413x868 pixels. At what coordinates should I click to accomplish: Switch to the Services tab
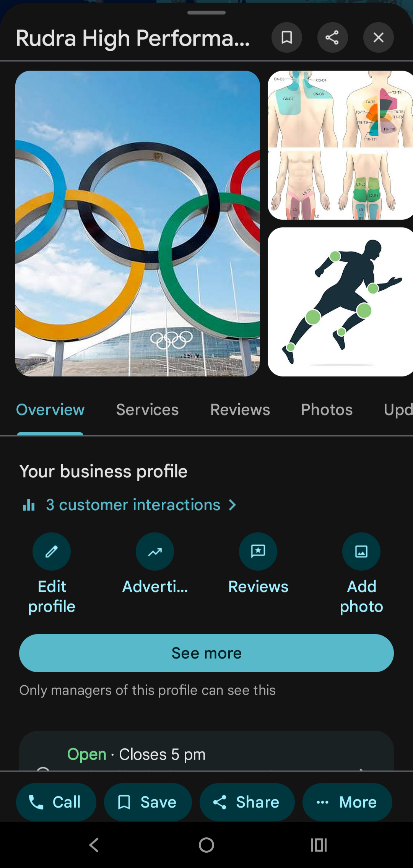[x=147, y=410]
